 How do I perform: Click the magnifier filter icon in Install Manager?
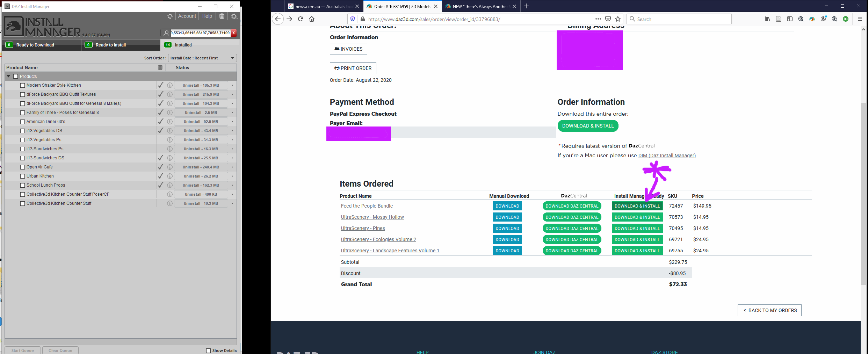[166, 33]
